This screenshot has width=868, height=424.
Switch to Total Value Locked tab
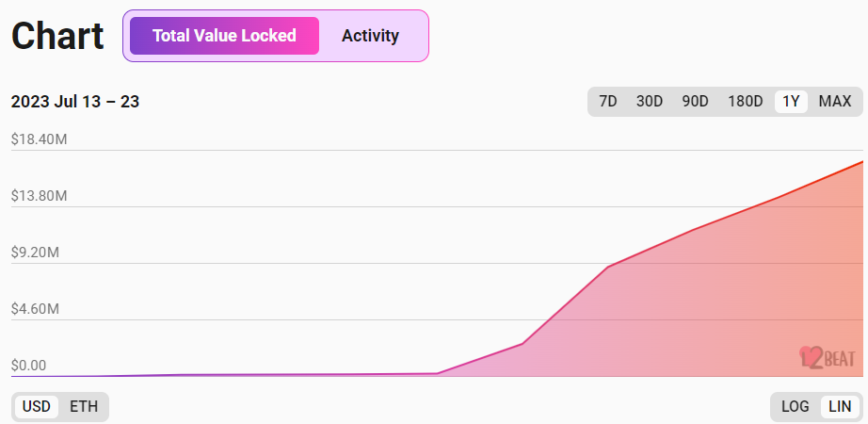tap(224, 36)
